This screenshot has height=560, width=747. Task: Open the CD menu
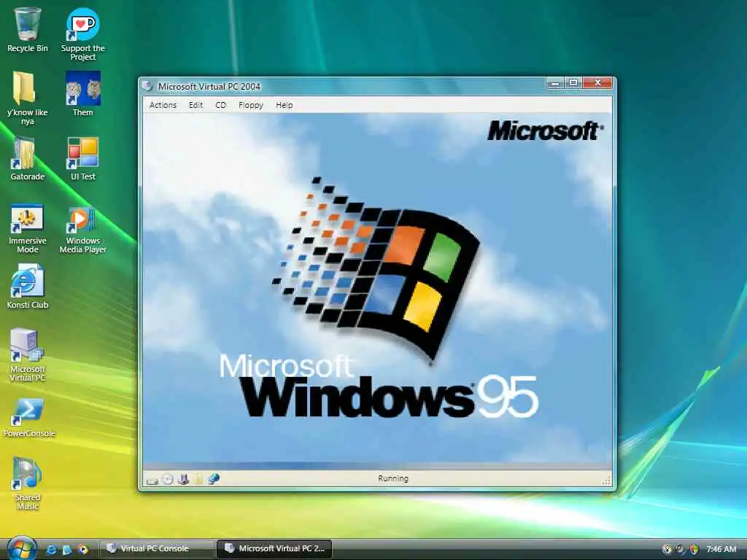[x=220, y=105]
